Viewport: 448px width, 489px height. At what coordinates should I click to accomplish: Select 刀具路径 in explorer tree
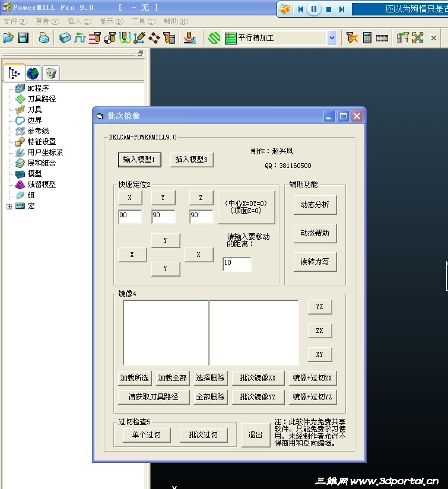(x=42, y=99)
